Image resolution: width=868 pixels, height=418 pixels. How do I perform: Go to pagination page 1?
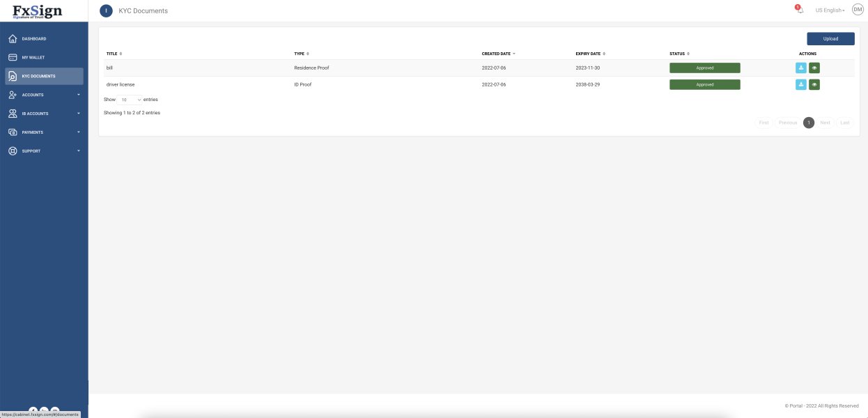pyautogui.click(x=808, y=123)
